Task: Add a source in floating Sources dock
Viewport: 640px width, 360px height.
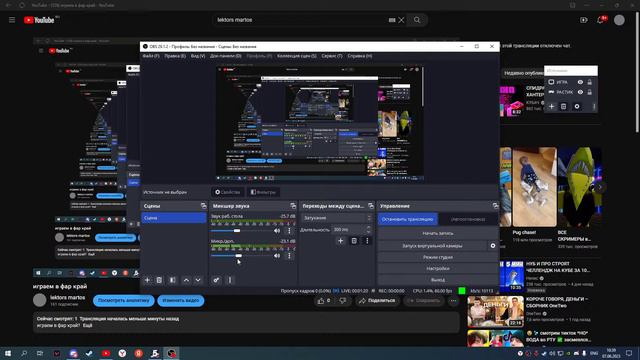Action: pos(551,107)
